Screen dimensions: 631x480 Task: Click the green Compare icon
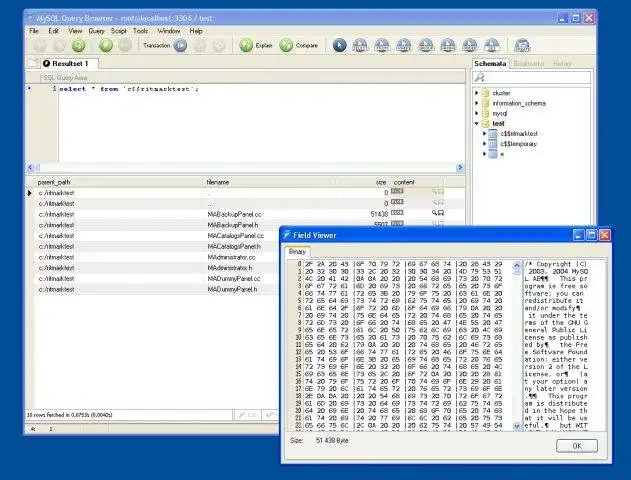[286, 45]
